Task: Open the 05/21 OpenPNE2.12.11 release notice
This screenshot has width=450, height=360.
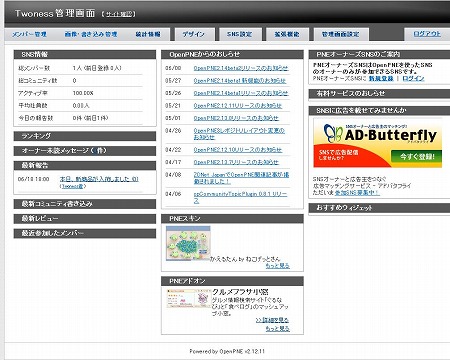Action: (238, 106)
